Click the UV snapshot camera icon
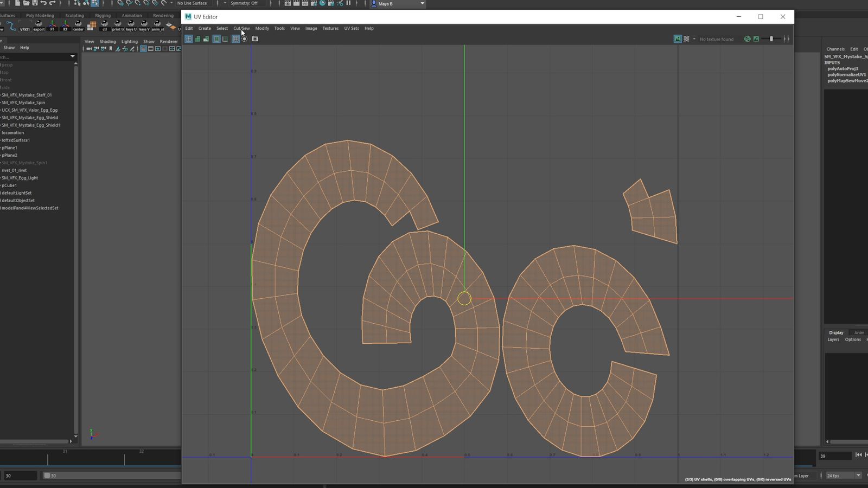Viewport: 868px width, 488px height. click(255, 38)
